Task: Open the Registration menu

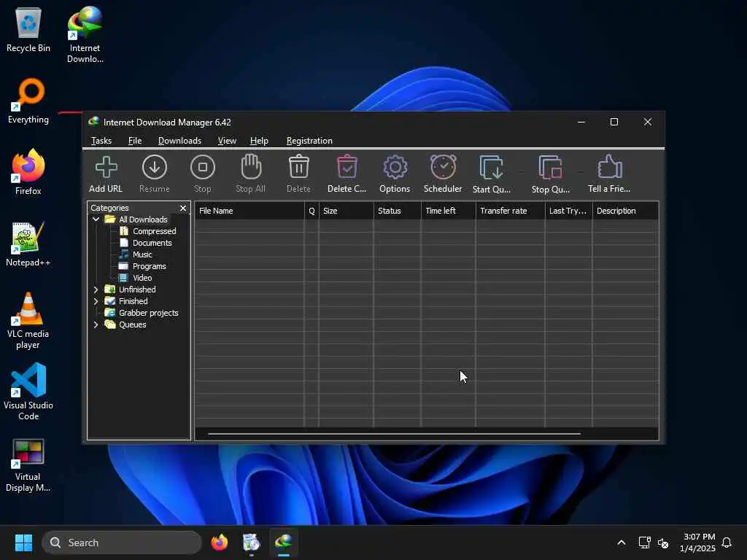Action: [309, 141]
